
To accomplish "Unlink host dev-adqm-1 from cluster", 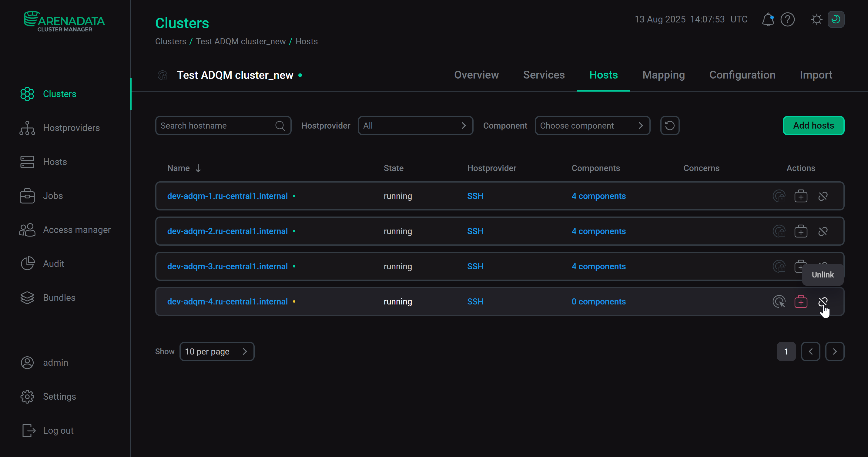I will [x=823, y=196].
